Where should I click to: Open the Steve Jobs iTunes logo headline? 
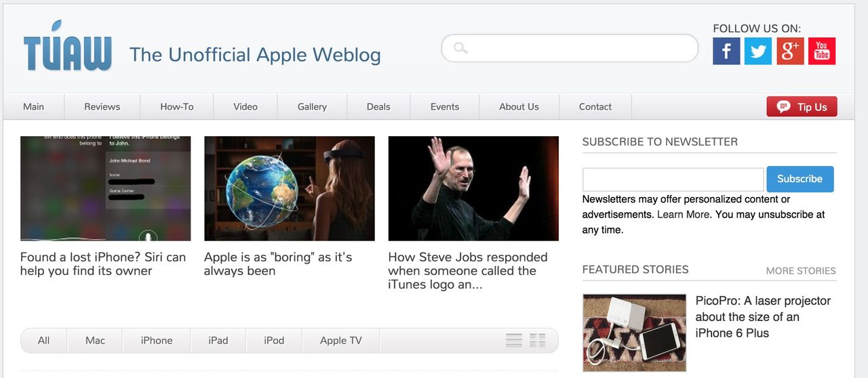pos(468,270)
